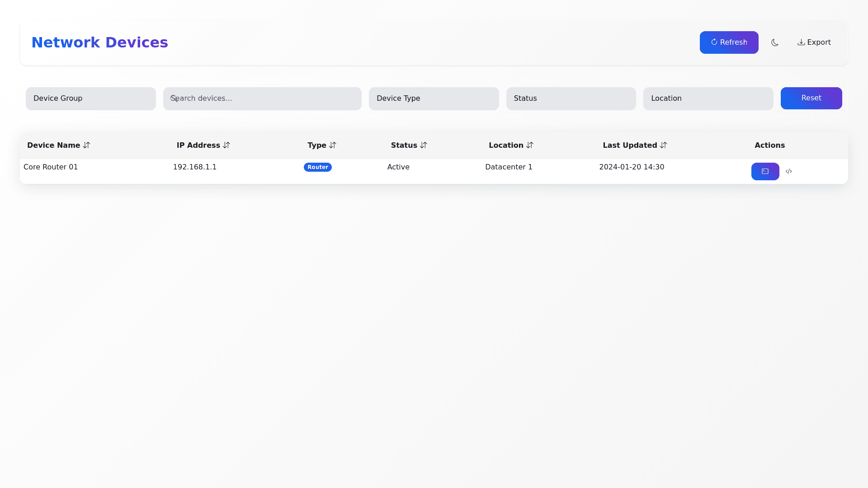Image resolution: width=868 pixels, height=488 pixels.
Task: Click sort icon beside Status header
Action: tap(424, 145)
